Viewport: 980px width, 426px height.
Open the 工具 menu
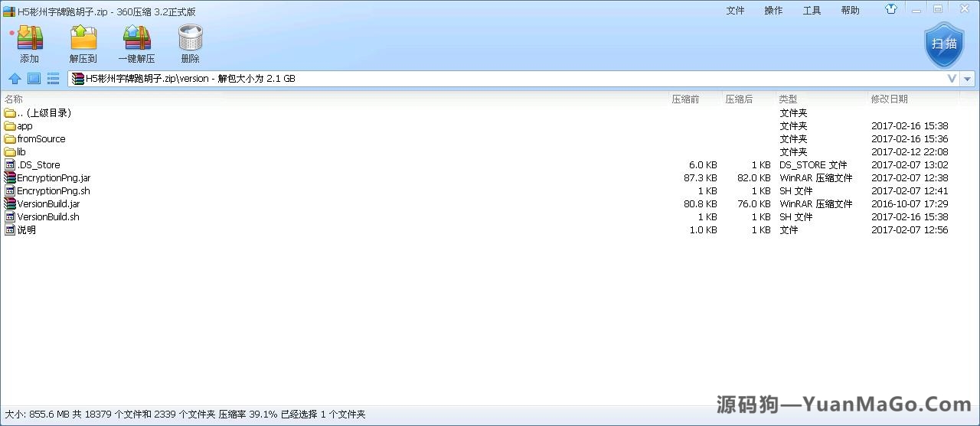click(x=812, y=10)
